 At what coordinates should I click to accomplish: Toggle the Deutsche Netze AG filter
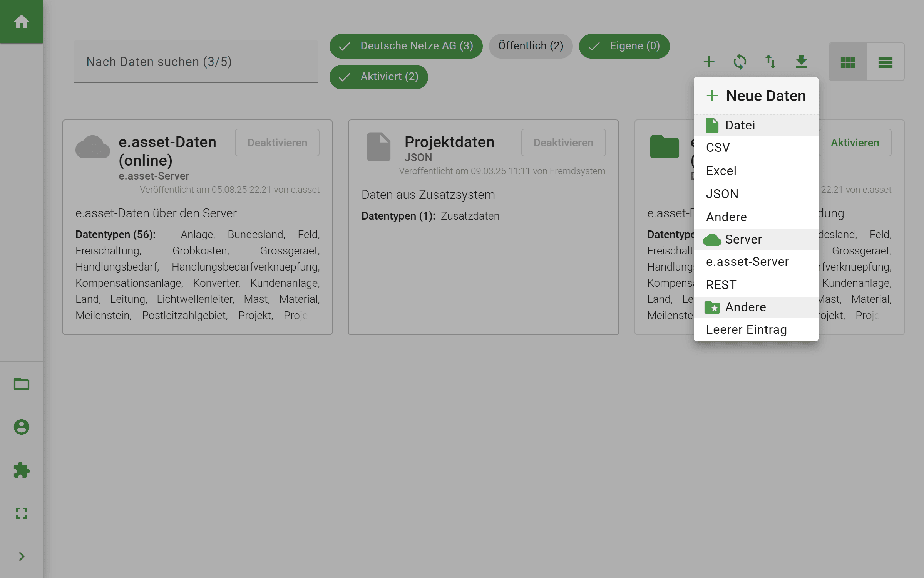405,46
